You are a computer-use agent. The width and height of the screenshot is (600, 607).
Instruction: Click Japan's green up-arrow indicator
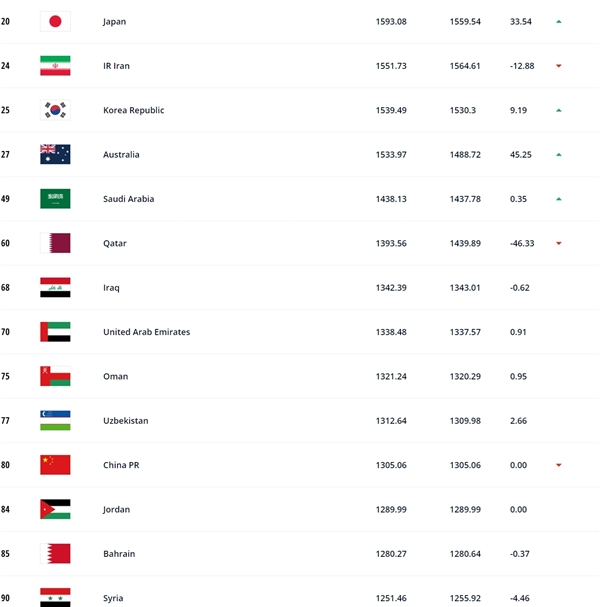pyautogui.click(x=559, y=21)
